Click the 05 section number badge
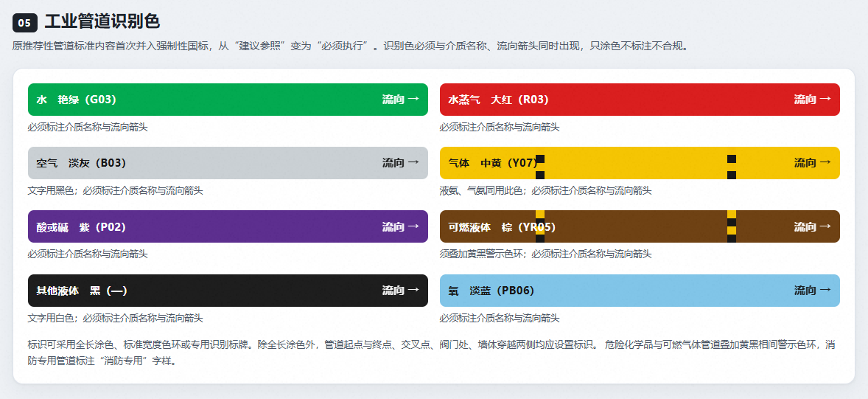The height and width of the screenshot is (399, 868). (x=25, y=23)
